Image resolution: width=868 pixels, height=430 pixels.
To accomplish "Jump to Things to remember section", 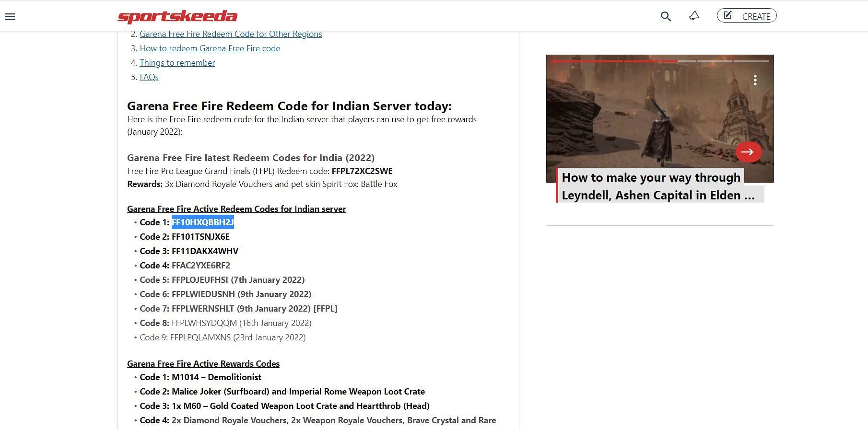I will coord(177,63).
